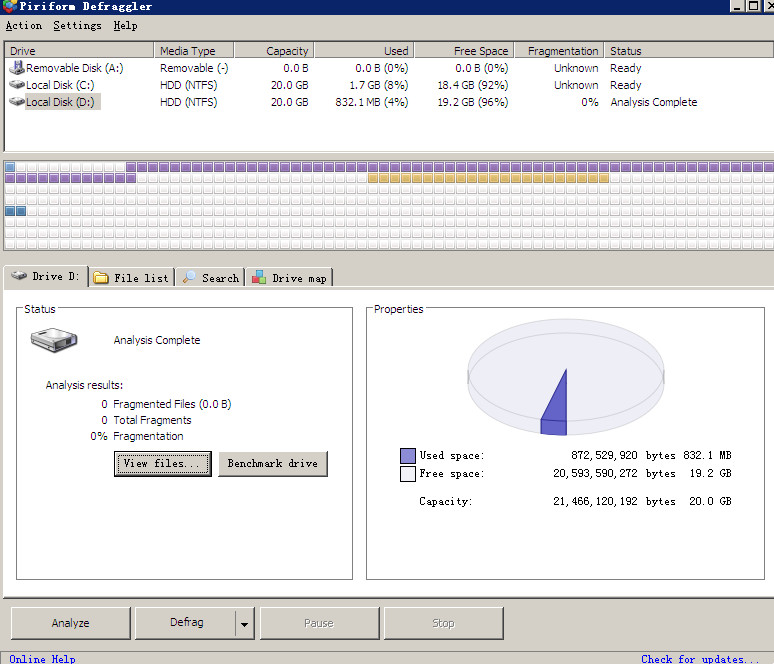Click the Local Disk (D:) hard drive icon
Image resolution: width=774 pixels, height=664 pixels.
[17, 102]
